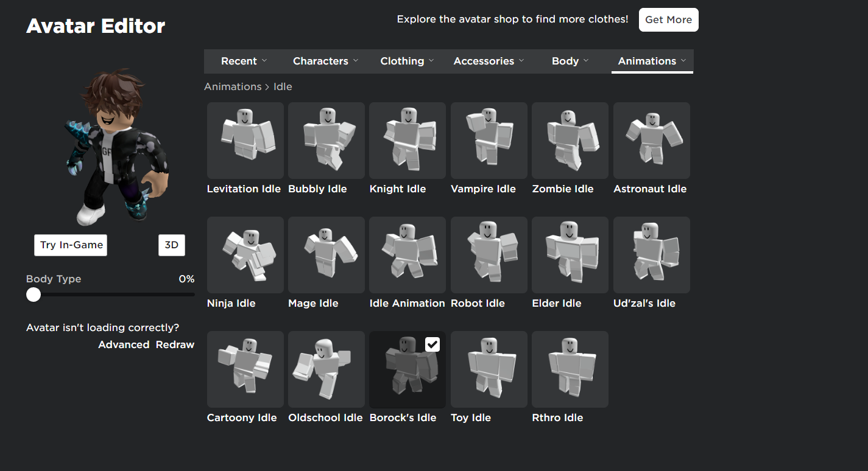Click the Astronaut Idle name label
868x471 pixels.
[650, 189]
